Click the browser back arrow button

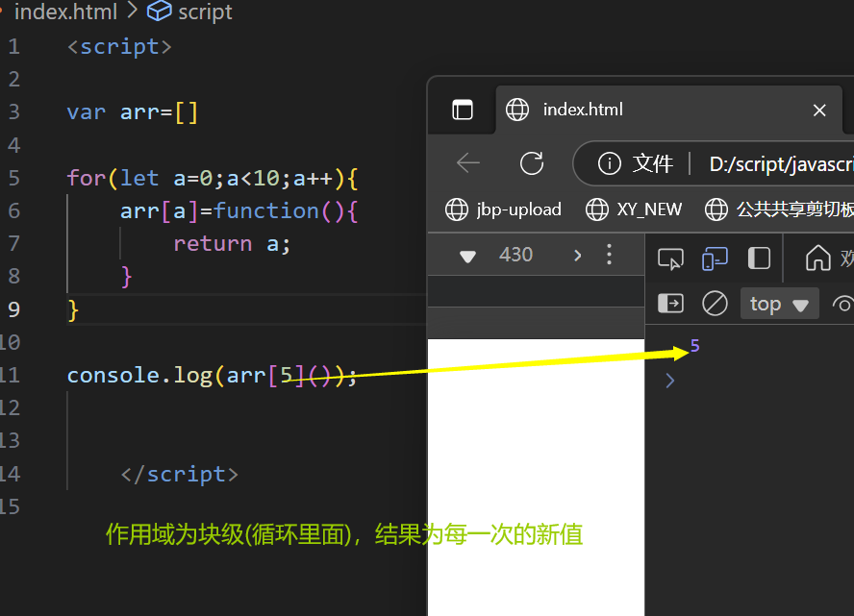pyautogui.click(x=468, y=163)
